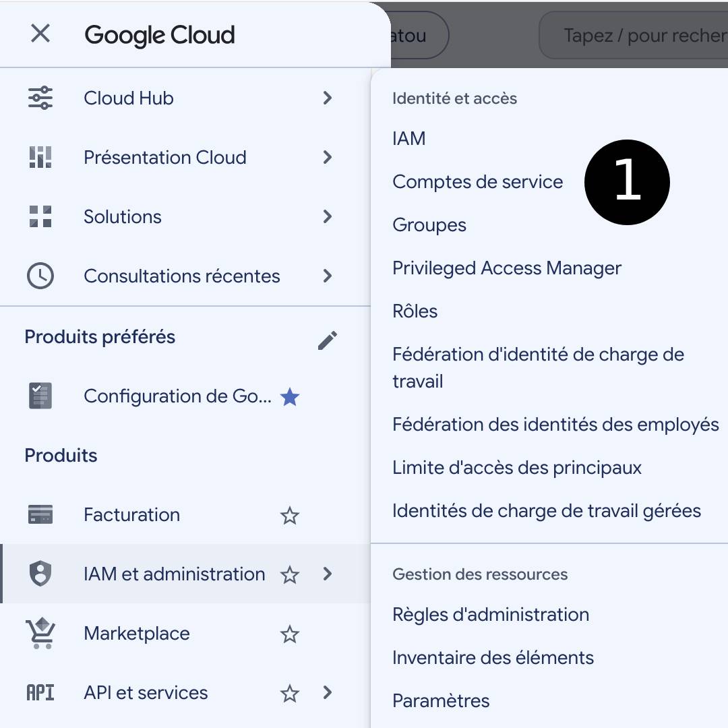Click the search field 'Tapez / pour rechercher'
The width and height of the screenshot is (728, 728).
click(633, 35)
